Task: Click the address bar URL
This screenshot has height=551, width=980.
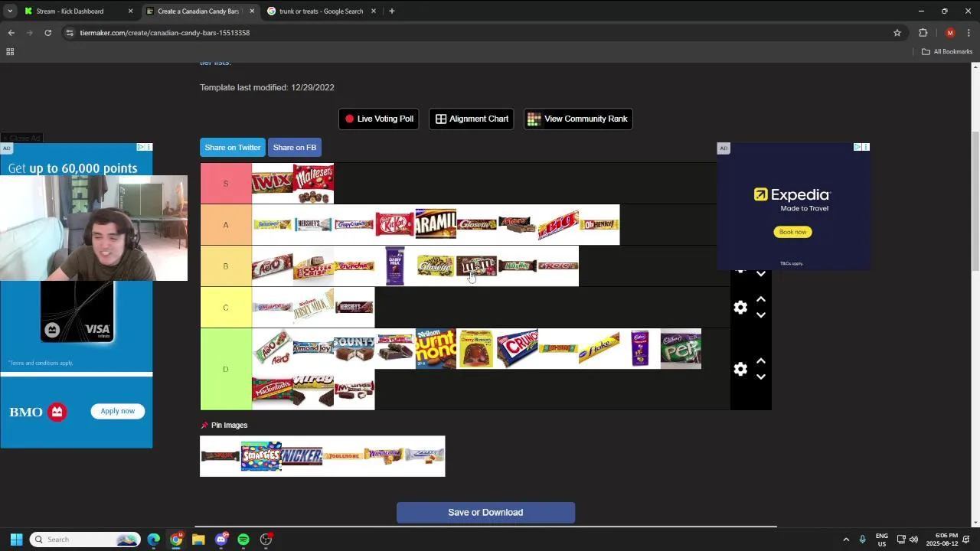Action: tap(165, 33)
